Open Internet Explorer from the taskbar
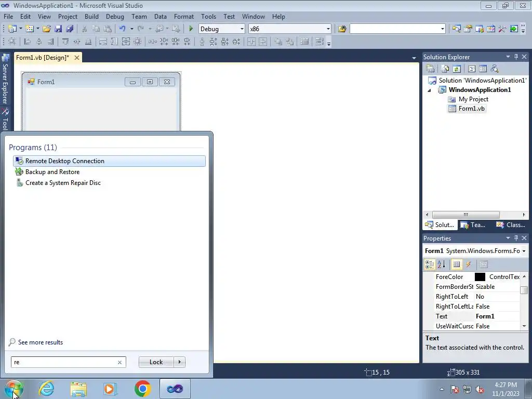The height and width of the screenshot is (399, 532). pos(46,389)
